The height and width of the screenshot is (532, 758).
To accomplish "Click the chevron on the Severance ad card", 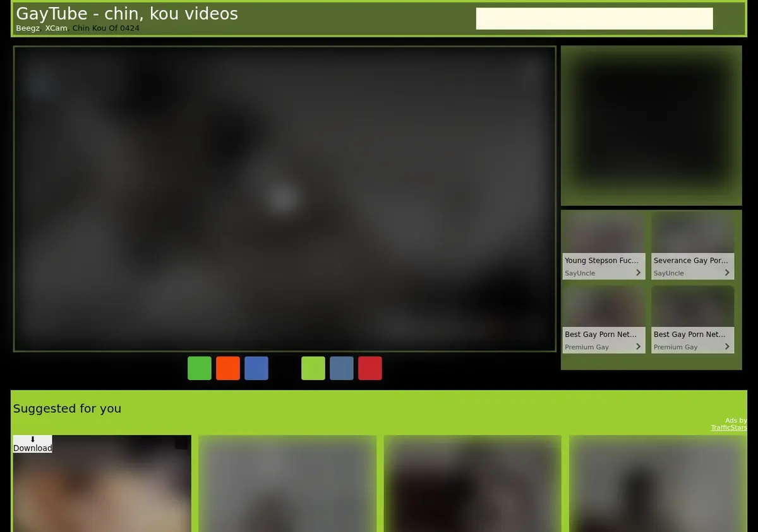I will 727,273.
